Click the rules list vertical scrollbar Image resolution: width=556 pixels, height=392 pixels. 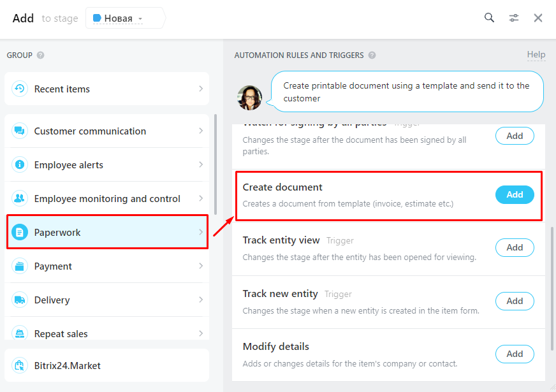[x=552, y=287]
